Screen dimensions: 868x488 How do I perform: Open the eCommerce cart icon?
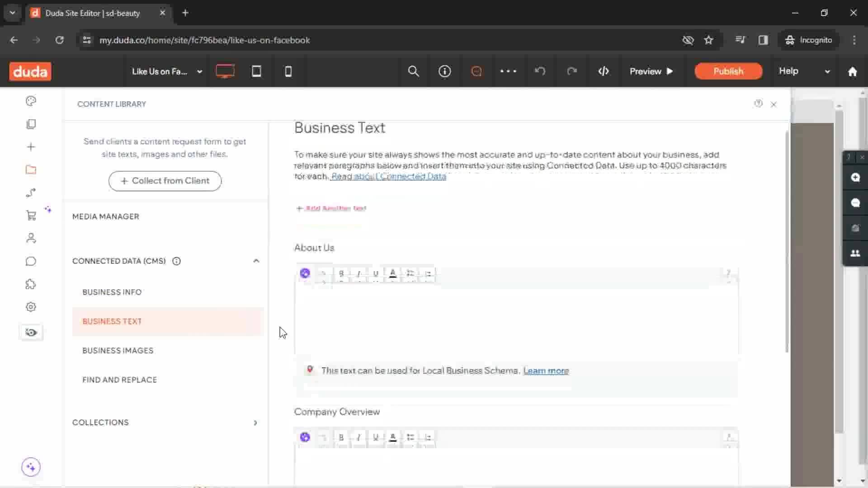31,216
